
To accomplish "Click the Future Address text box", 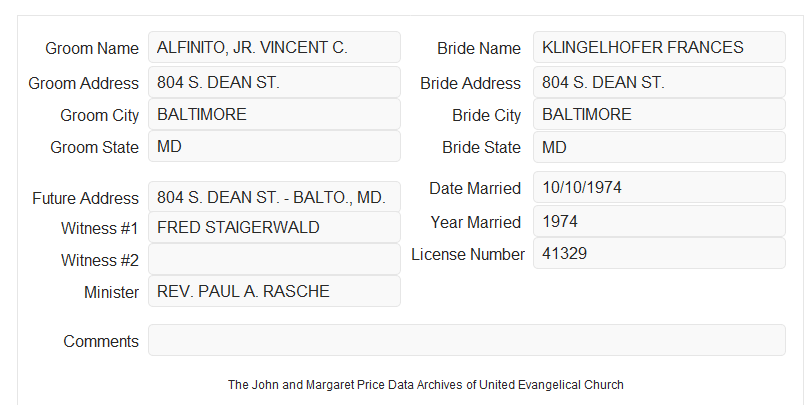I will tap(274, 197).
